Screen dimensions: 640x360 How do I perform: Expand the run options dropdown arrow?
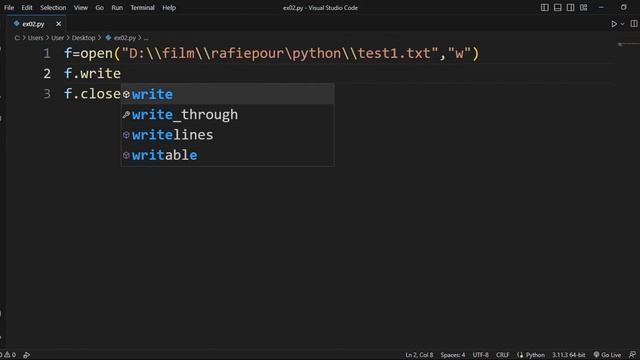622,24
